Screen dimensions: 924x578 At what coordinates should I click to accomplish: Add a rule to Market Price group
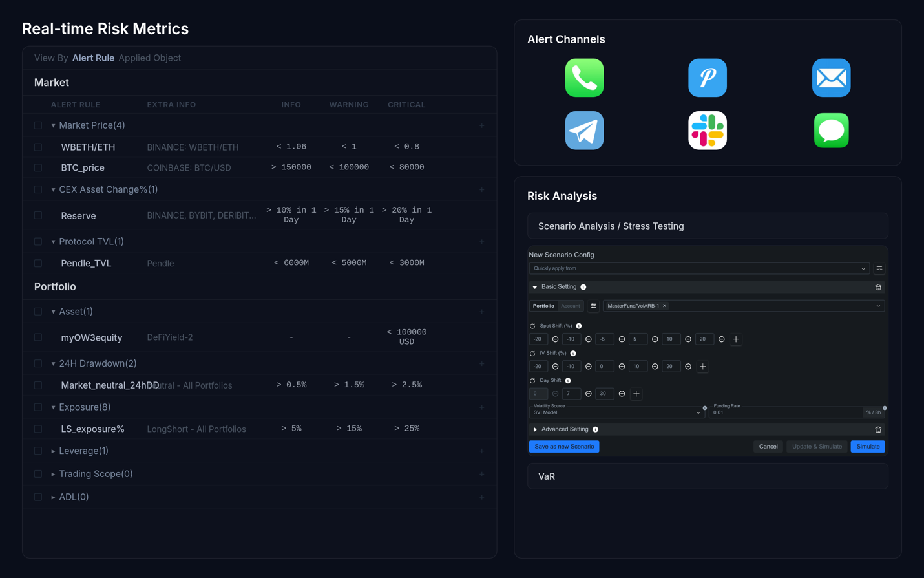click(481, 125)
